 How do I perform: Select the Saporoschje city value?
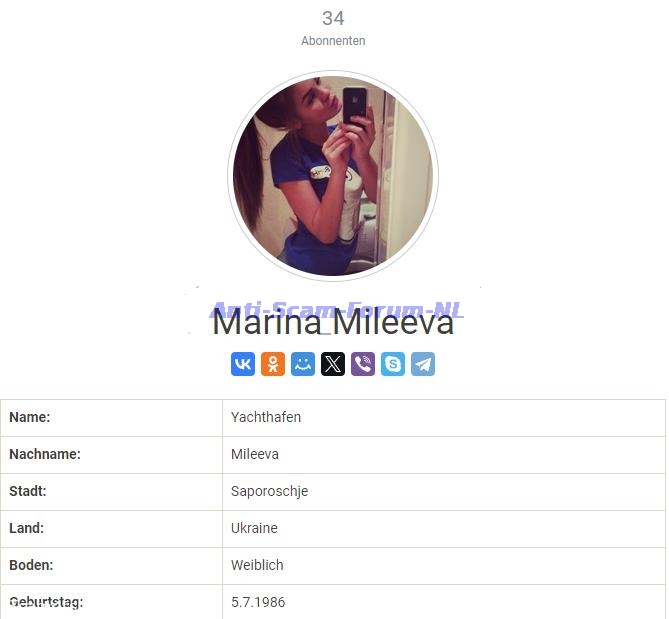pyautogui.click(x=269, y=491)
